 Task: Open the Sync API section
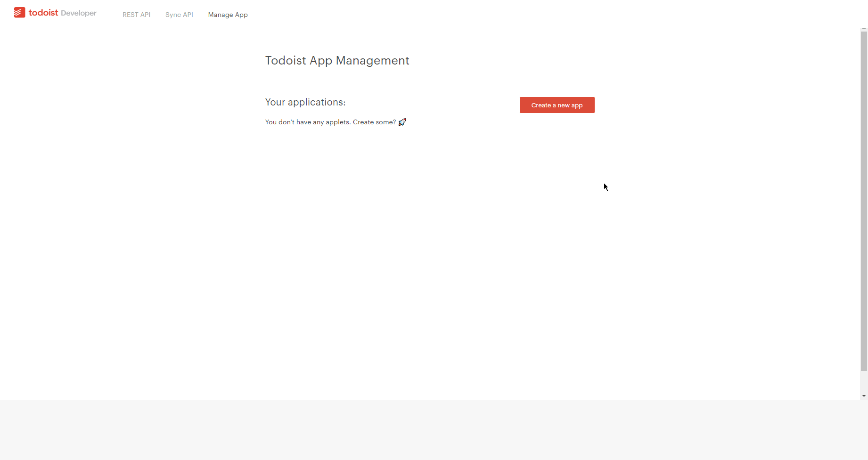coord(179,15)
